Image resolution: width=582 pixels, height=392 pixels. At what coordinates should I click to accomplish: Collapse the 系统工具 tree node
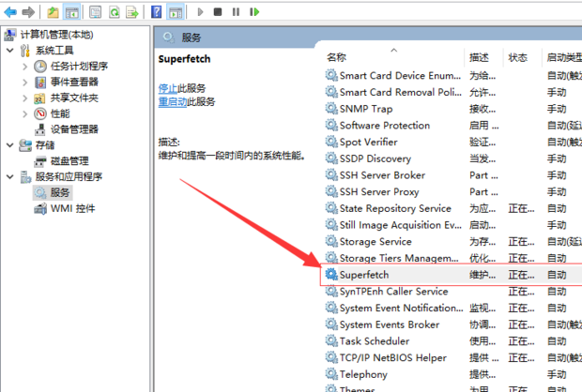[9, 51]
